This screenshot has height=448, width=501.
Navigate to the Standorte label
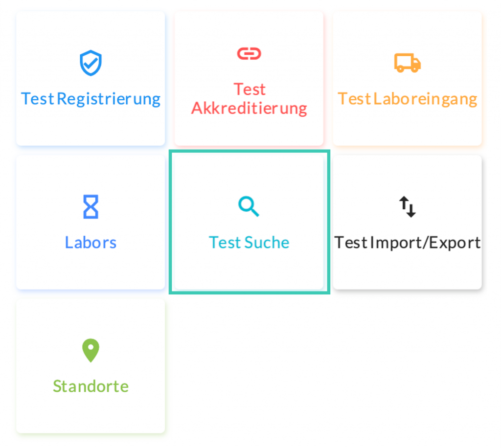(91, 386)
